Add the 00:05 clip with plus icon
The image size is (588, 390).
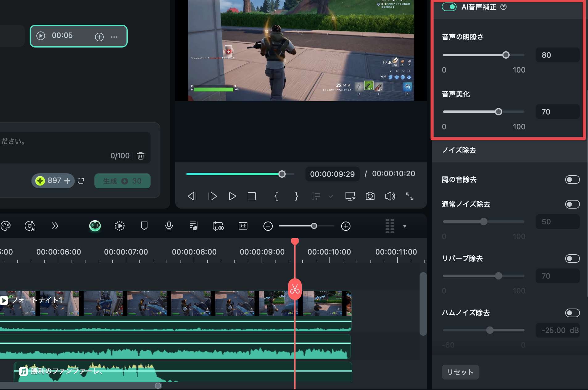point(99,37)
